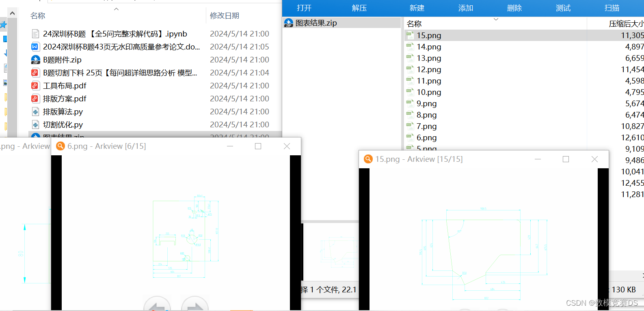Click 测试 in the archive toolbar
The width and height of the screenshot is (644, 311).
click(x=563, y=8)
